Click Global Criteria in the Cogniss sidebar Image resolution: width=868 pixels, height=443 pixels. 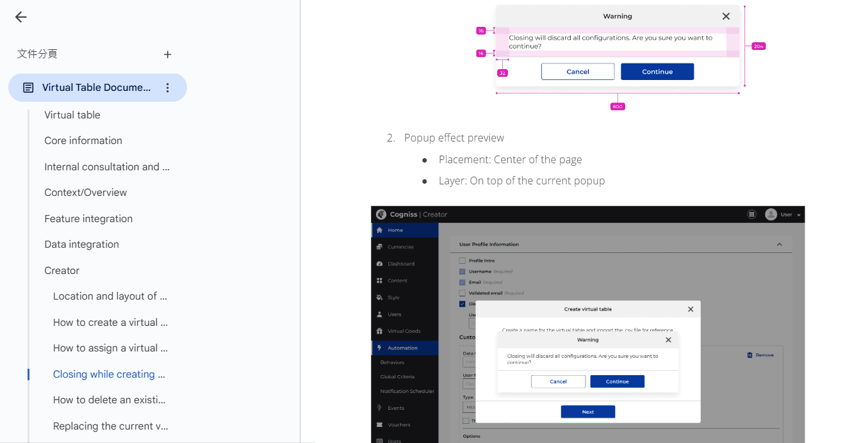click(397, 377)
